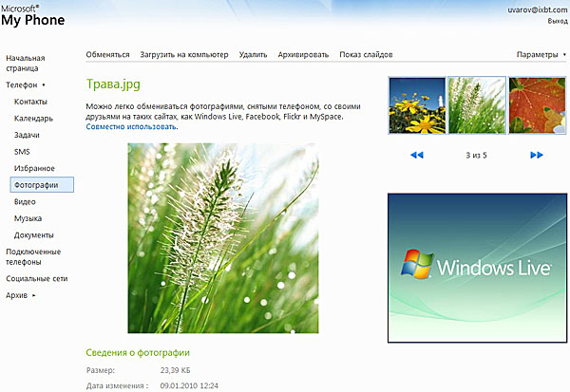Open Календарь in the sidebar
Screen dimensions: 570x392
33,119
